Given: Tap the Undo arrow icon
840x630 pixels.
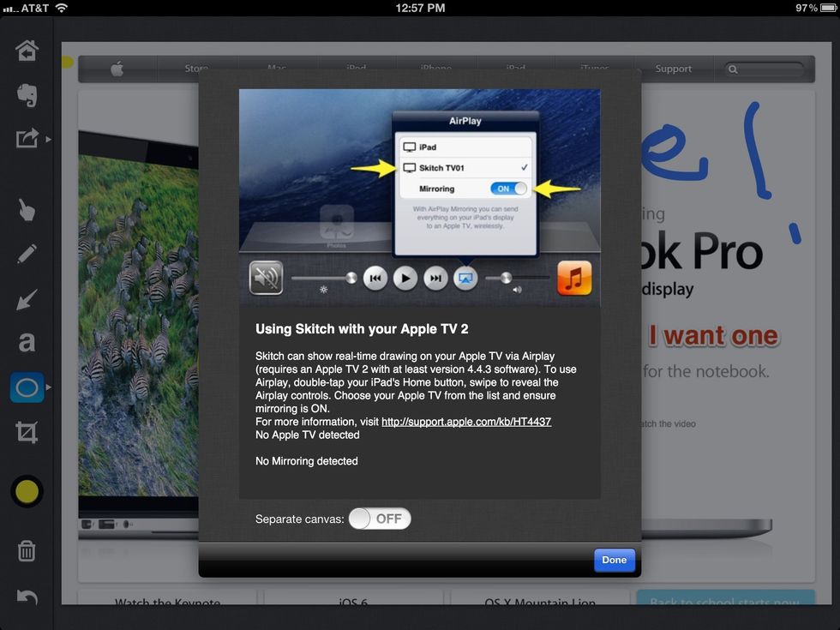Looking at the screenshot, I should 27,597.
